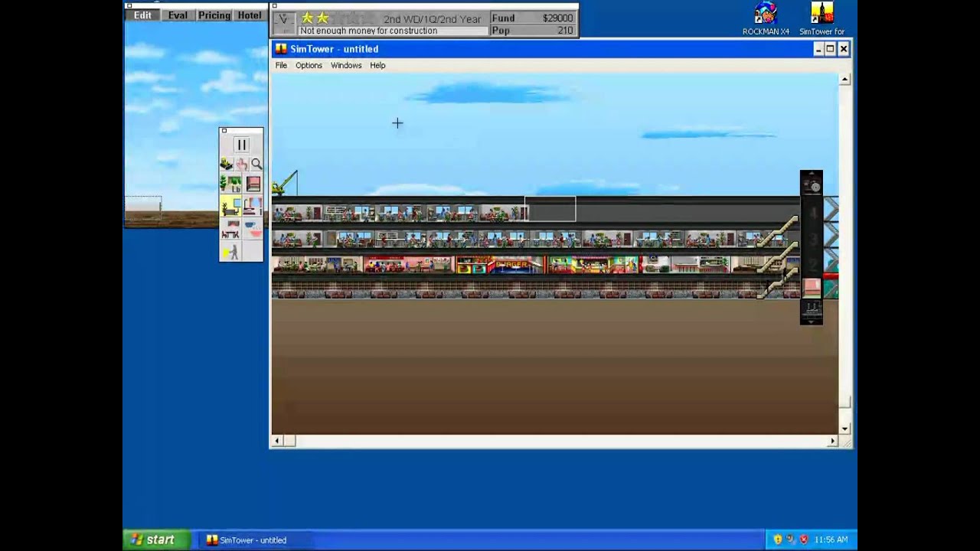Select the bulldozer demolish tool
980x551 pixels.
(x=227, y=164)
